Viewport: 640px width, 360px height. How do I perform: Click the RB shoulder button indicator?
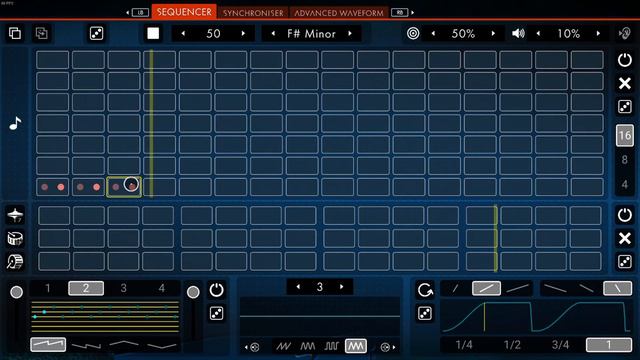399,13
